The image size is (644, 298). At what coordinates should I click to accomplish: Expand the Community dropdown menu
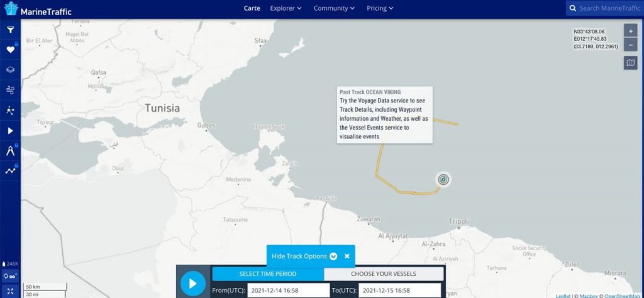tap(334, 8)
